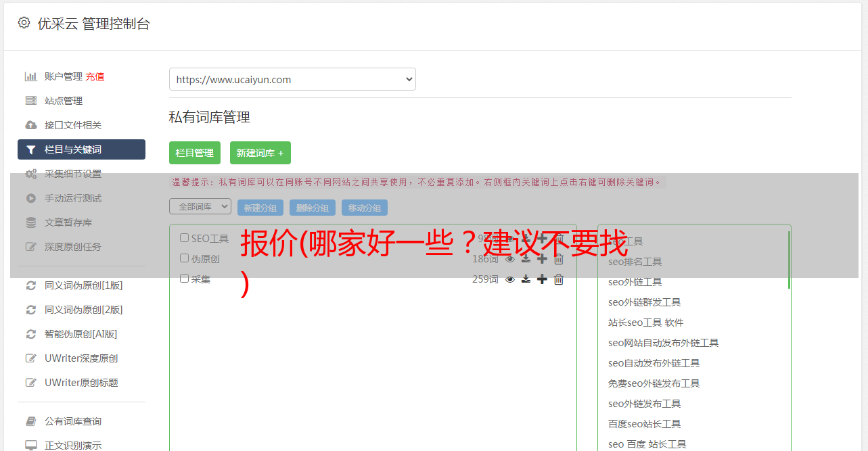Select the keyword 站长seo工具 软件

pyautogui.click(x=645, y=323)
